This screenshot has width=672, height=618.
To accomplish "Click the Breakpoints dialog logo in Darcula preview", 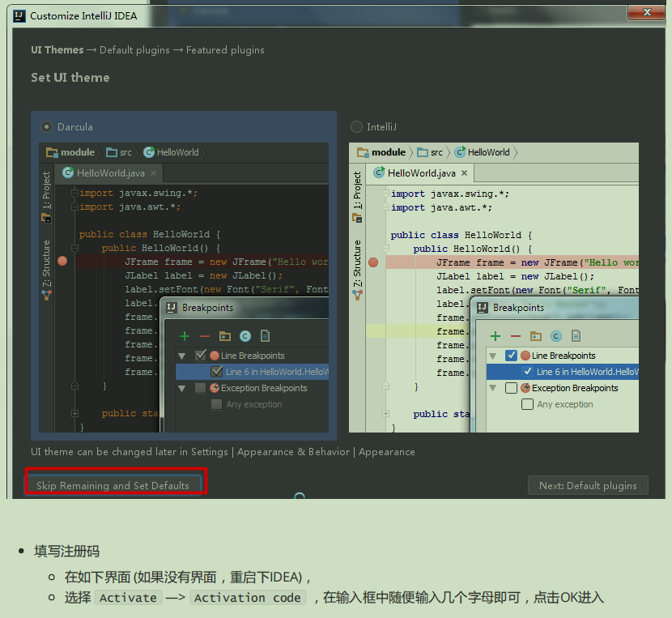I will tap(172, 308).
